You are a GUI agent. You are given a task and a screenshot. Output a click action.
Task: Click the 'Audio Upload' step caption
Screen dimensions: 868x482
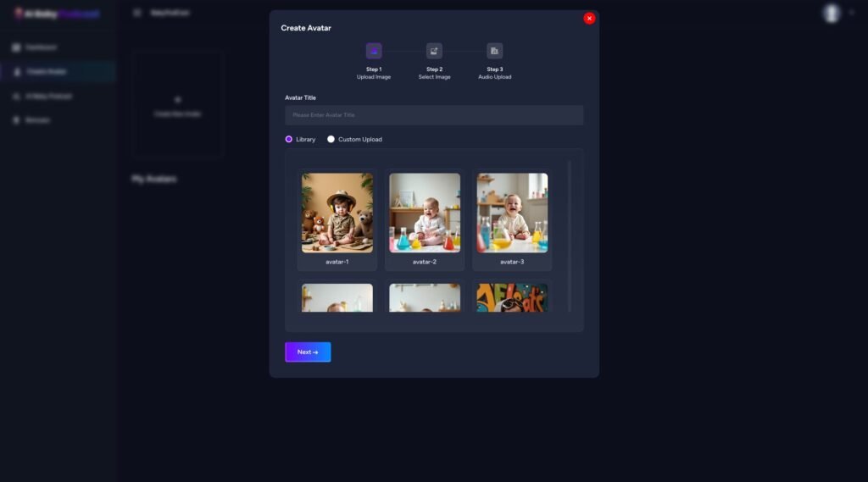tap(494, 77)
